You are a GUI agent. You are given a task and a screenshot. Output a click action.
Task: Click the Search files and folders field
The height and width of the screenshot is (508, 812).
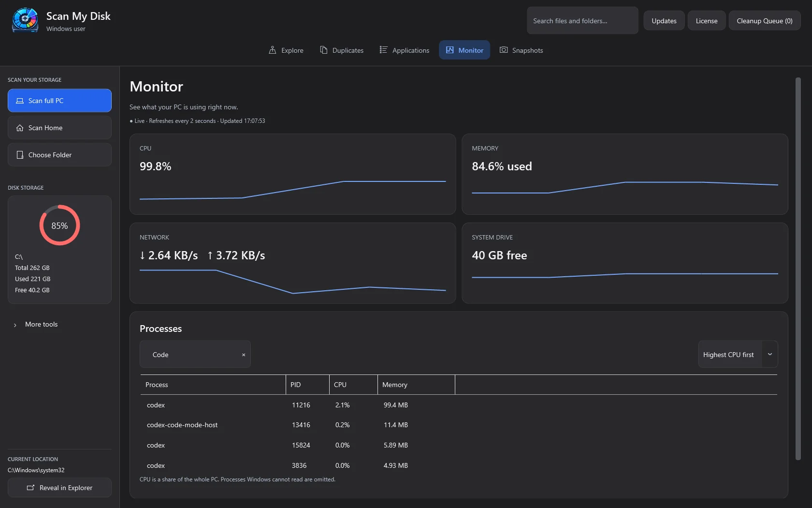[582, 20]
